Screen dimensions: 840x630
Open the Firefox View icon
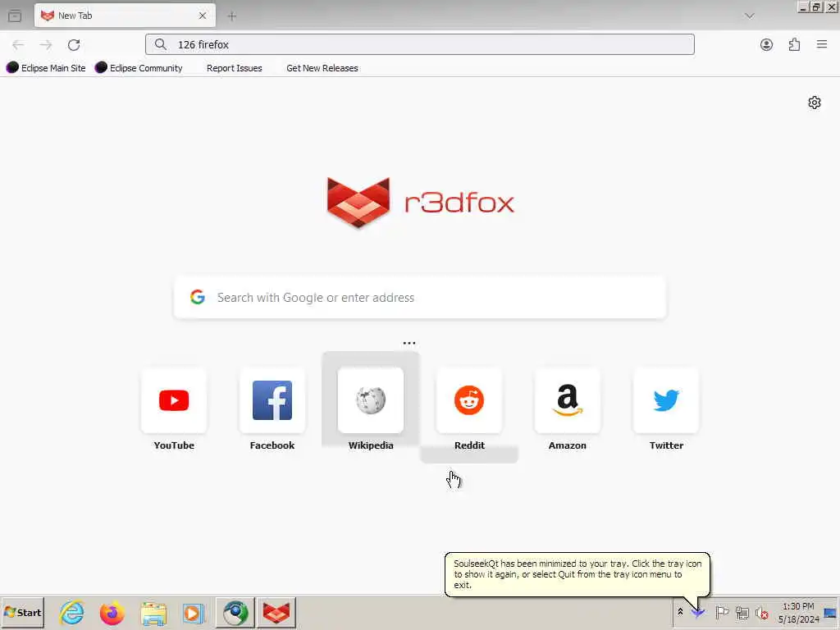pos(15,16)
